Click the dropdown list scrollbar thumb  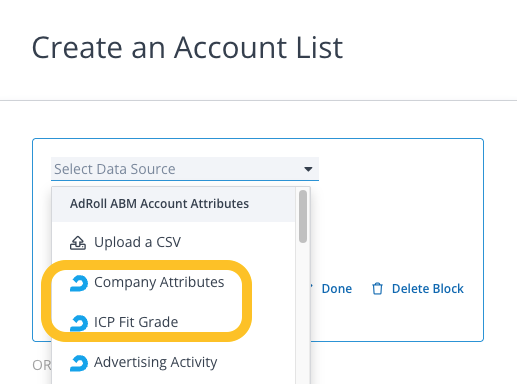[x=303, y=216]
